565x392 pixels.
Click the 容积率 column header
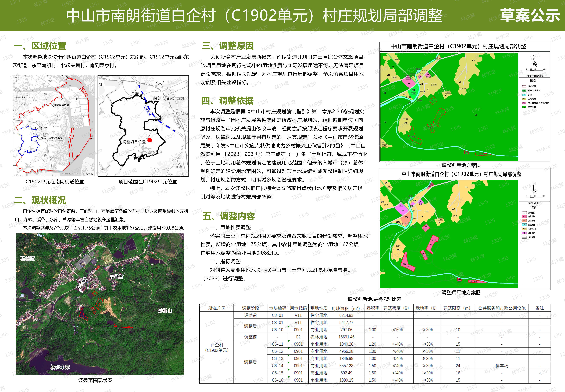pos(373,308)
